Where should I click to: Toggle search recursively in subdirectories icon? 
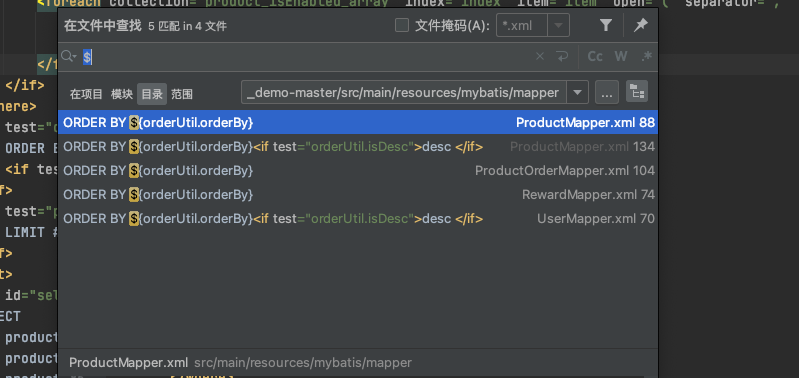coord(637,92)
